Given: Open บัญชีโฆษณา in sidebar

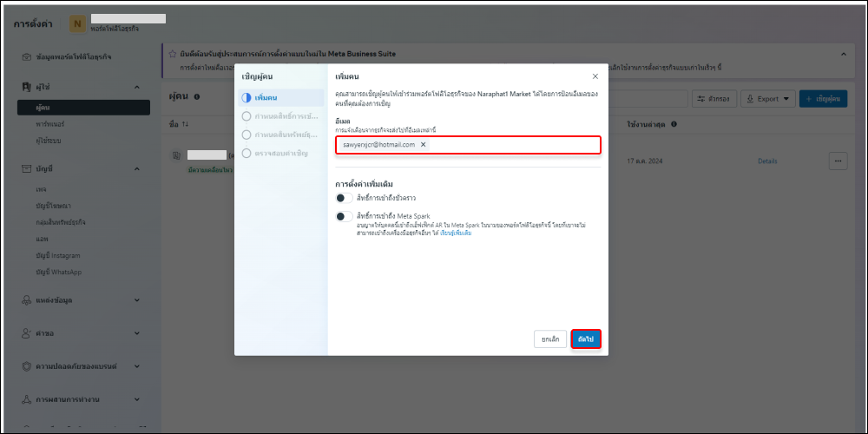Looking at the screenshot, I should coord(53,206).
